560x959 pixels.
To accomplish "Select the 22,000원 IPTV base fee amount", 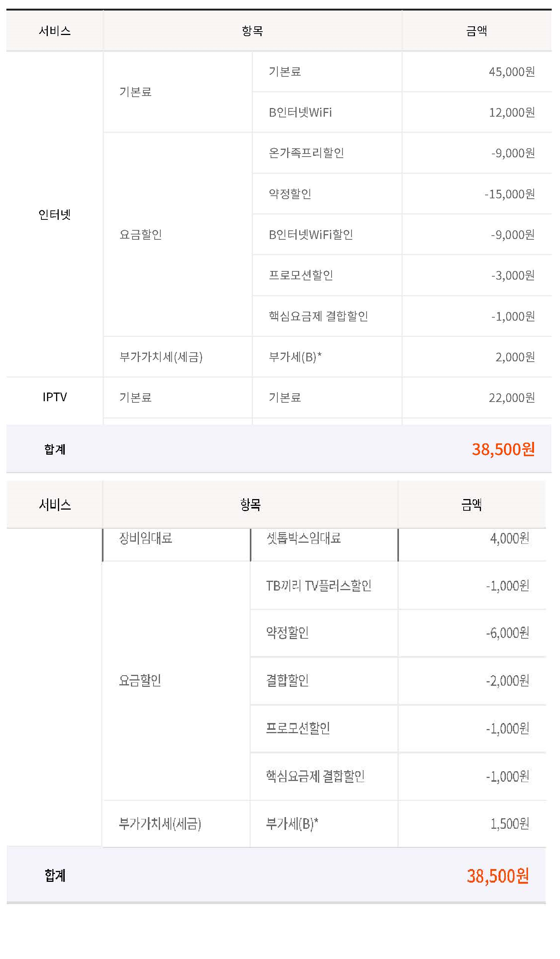I will coord(511,398).
